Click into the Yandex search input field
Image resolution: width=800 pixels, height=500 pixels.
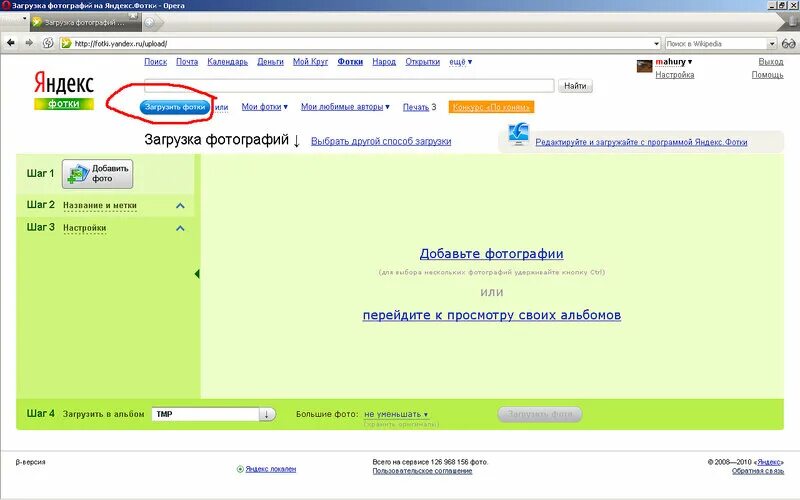click(349, 86)
